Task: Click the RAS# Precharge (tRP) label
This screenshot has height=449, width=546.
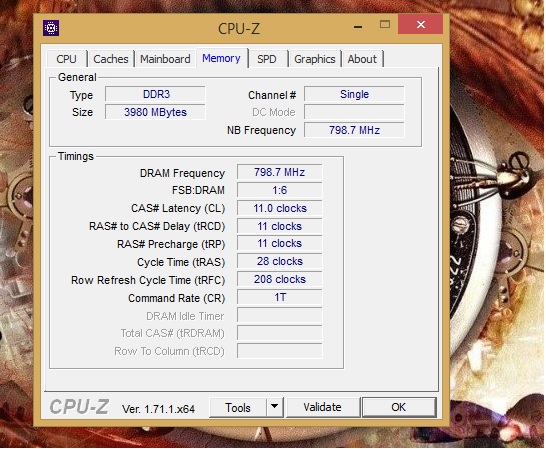Action: [171, 245]
